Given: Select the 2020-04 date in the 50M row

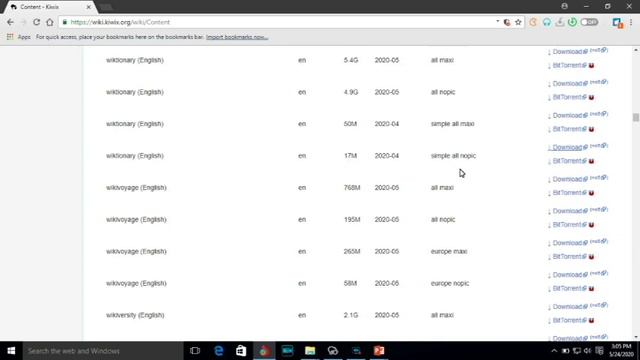Looking at the screenshot, I should tap(387, 124).
